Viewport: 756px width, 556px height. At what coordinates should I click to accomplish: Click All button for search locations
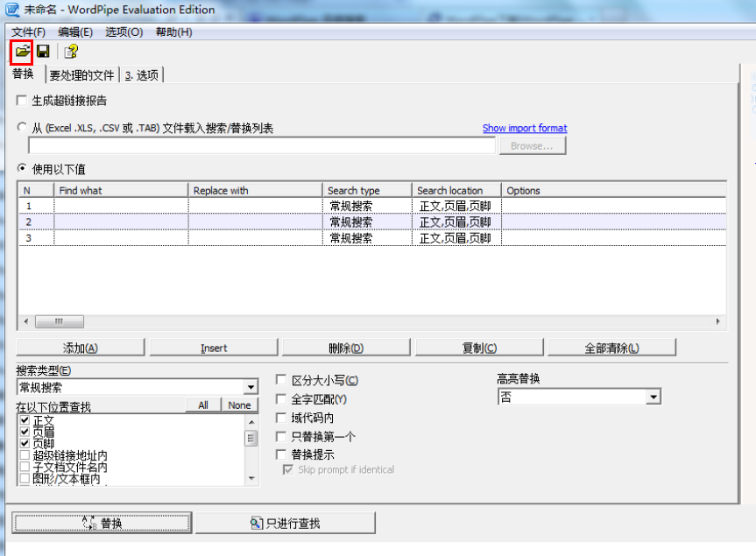coord(203,405)
